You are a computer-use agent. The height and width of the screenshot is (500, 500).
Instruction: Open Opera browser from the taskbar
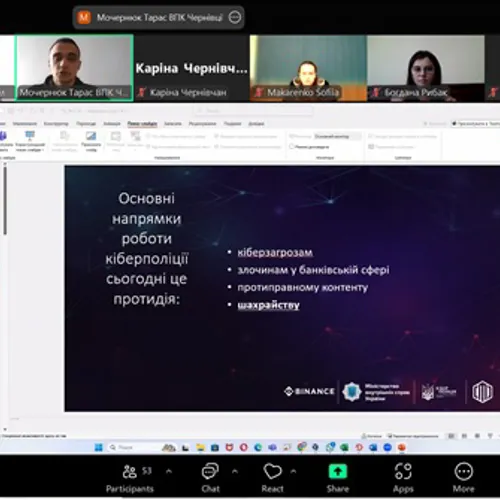[244, 447]
